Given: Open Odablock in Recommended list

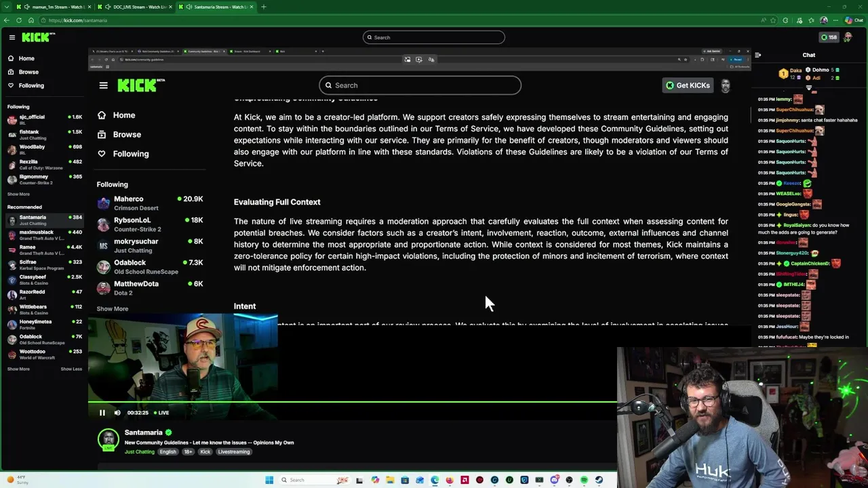Looking at the screenshot, I should coord(44,339).
